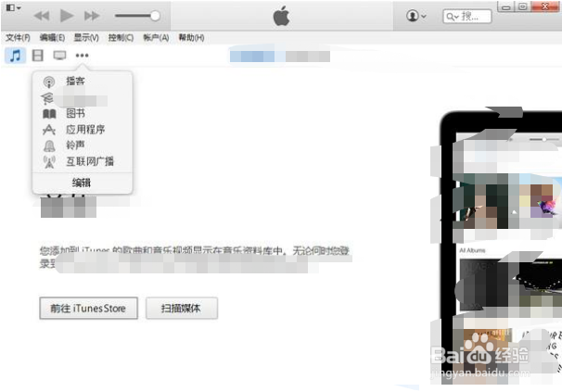Open the 显示(V) menu
Viewport: 562px width, 392px height.
86,37
